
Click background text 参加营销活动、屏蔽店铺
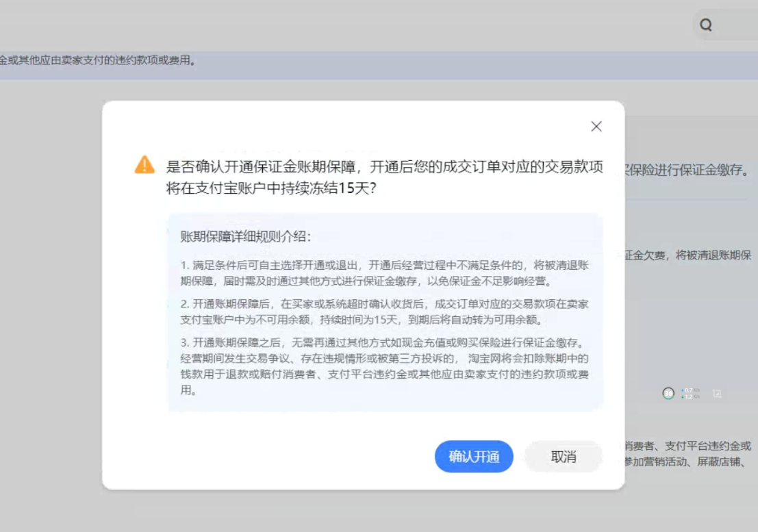[x=687, y=461]
